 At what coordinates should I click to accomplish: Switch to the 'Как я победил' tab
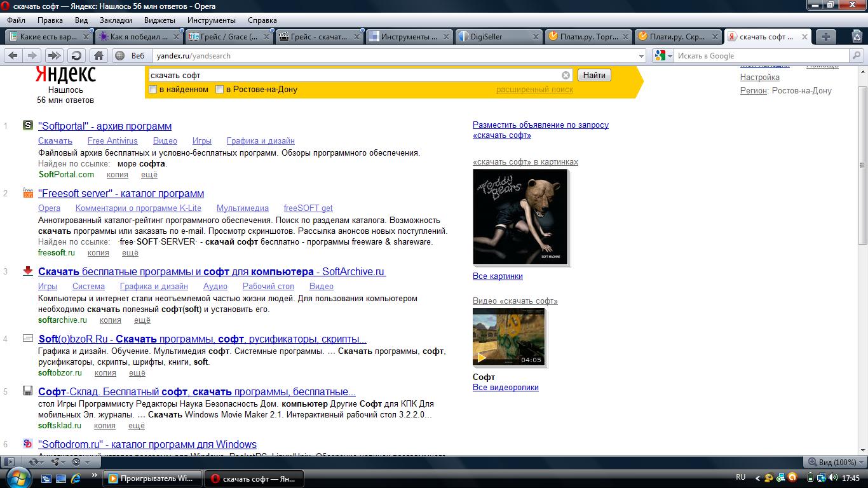139,36
